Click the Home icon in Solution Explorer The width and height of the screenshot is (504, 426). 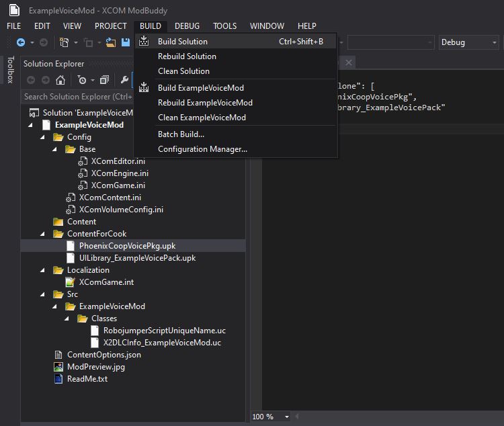60,80
